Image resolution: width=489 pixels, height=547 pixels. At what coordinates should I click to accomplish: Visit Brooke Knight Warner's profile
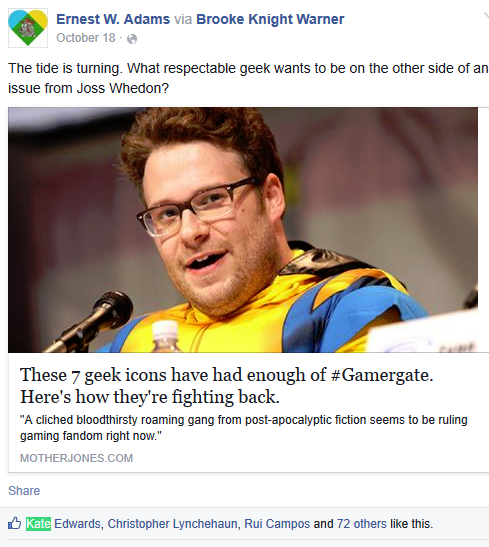(x=270, y=19)
